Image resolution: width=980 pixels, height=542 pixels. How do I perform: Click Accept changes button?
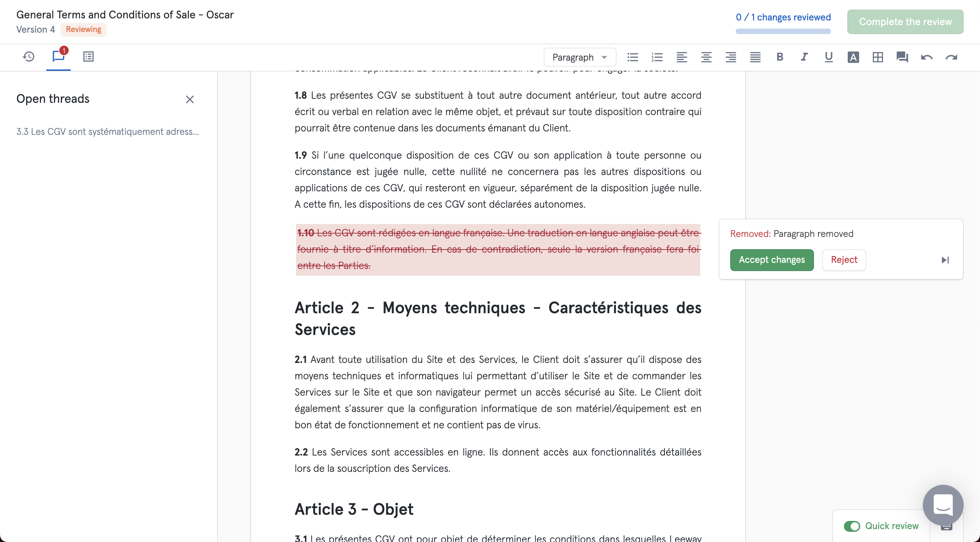(x=771, y=260)
